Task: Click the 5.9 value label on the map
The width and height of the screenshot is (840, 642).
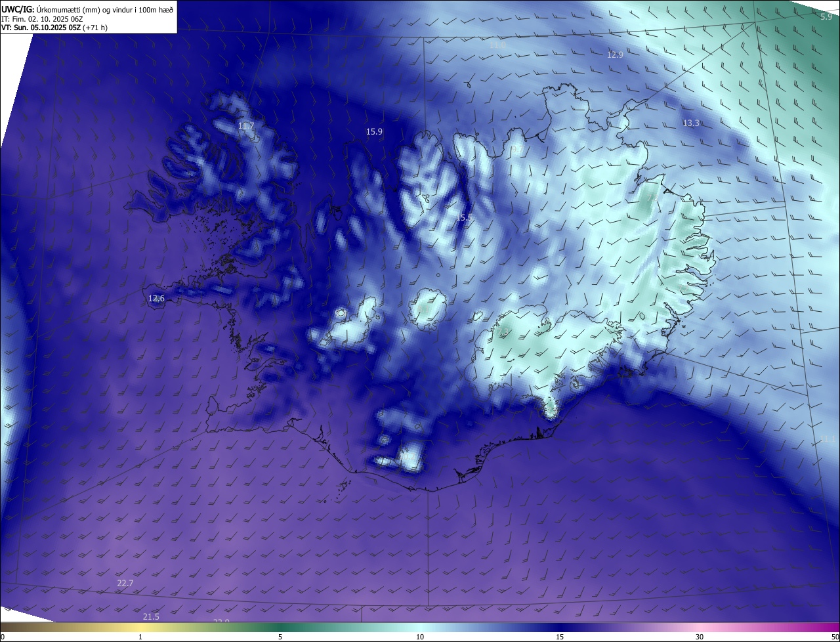Action: [x=826, y=16]
